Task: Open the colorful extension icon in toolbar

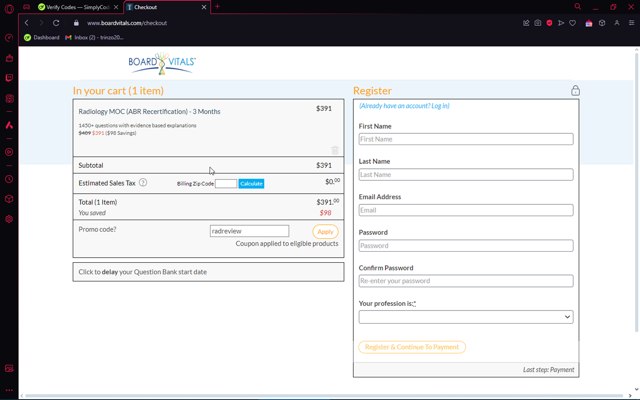Action: (589, 23)
